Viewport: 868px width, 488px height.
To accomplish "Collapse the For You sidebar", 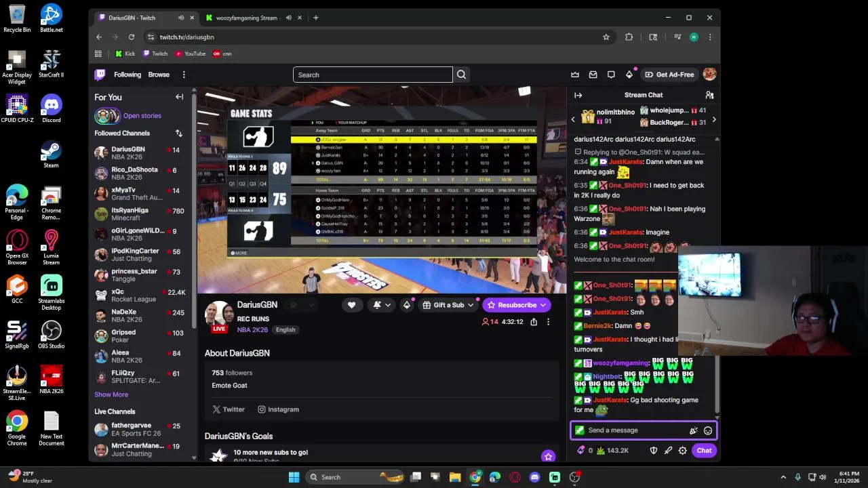I will pyautogui.click(x=180, y=97).
